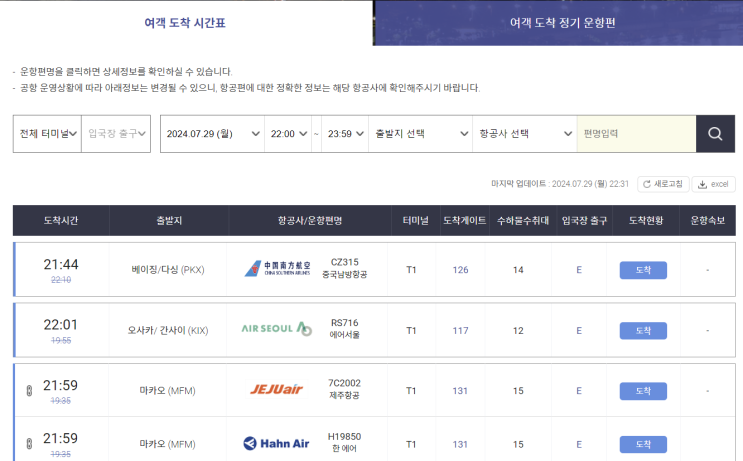Click the China Southern Airlines logo
Image resolution: width=743 pixels, height=461 pixels.
(278, 269)
